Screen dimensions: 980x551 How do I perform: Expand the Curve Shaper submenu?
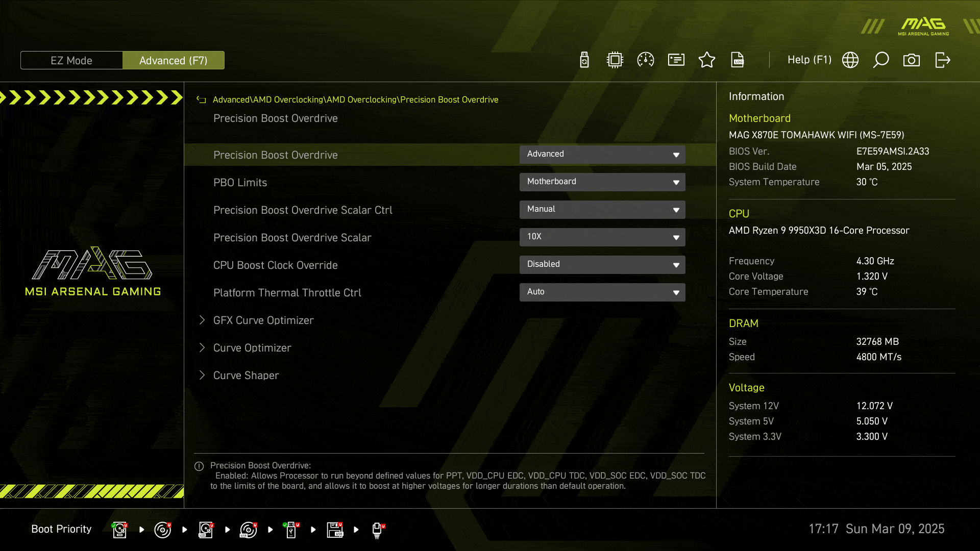[x=246, y=375]
